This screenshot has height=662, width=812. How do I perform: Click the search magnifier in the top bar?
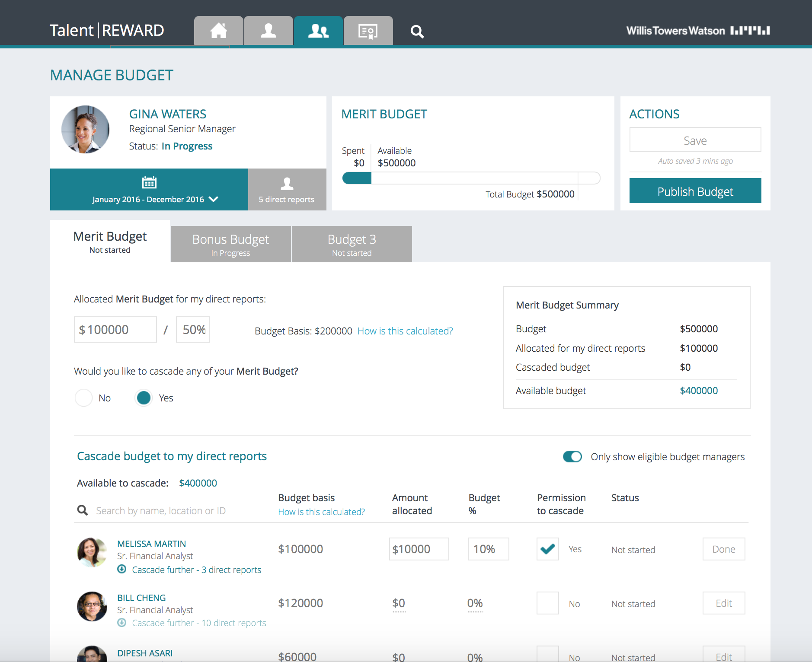pos(417,31)
